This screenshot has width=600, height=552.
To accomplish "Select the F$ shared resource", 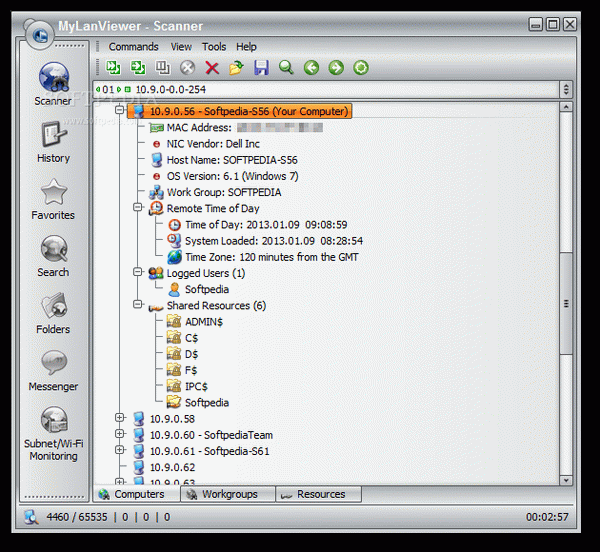I will [182, 370].
